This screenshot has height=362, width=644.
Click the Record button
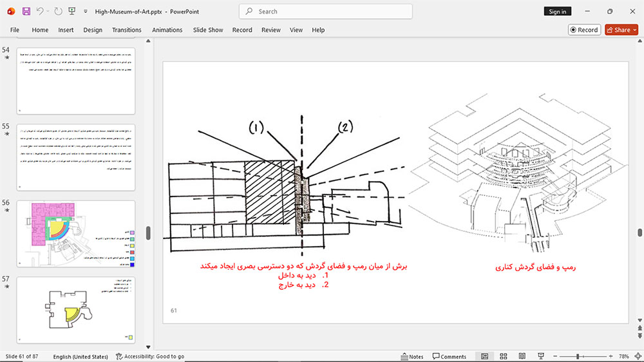tap(585, 30)
